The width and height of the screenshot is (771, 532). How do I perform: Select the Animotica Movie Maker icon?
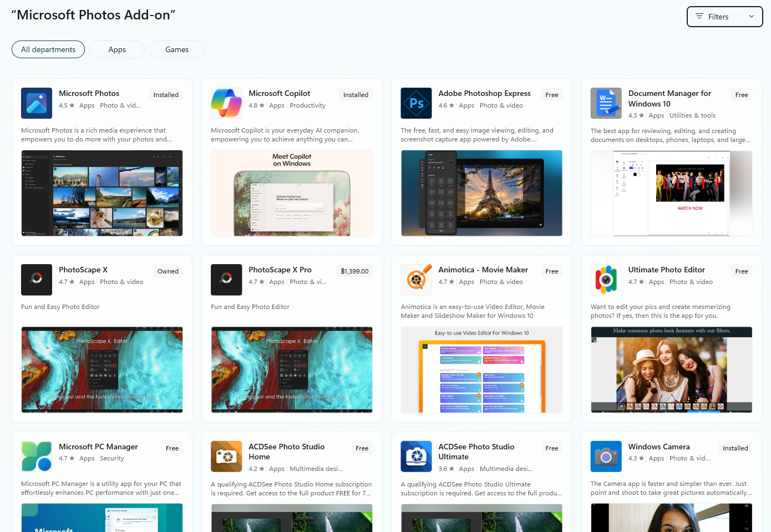[416, 280]
